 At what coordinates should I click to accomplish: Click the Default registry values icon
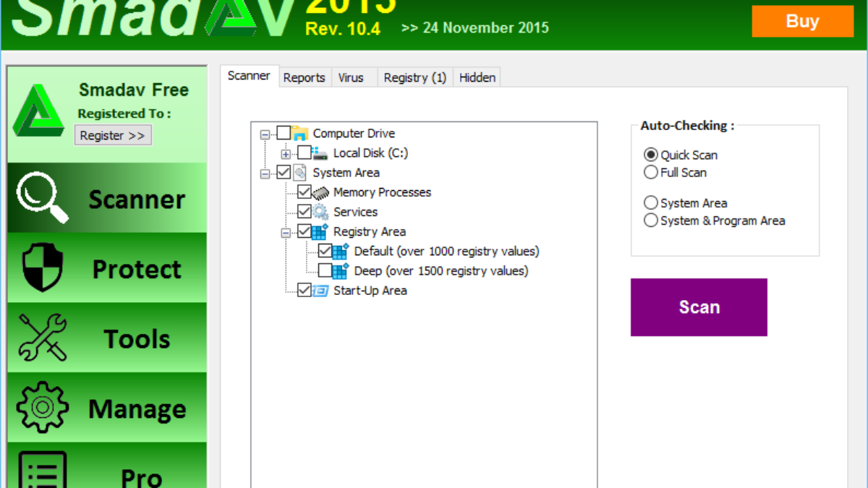coord(341,251)
